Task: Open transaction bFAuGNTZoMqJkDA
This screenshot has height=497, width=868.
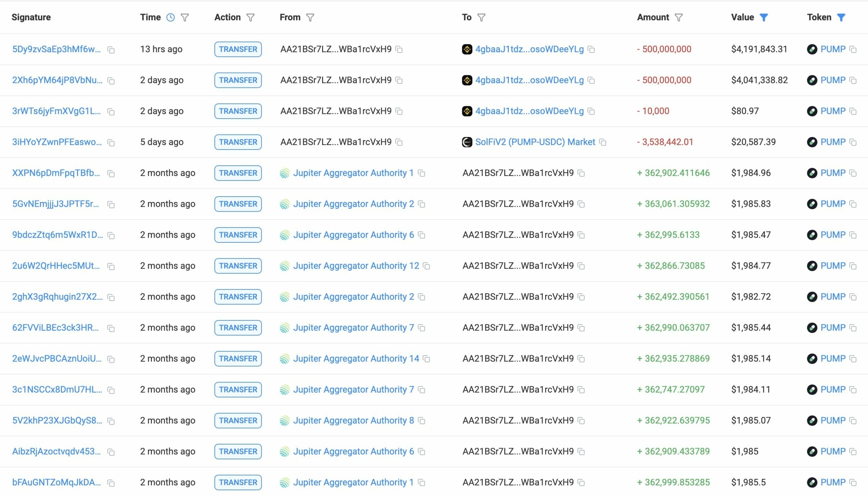Action: (x=56, y=482)
